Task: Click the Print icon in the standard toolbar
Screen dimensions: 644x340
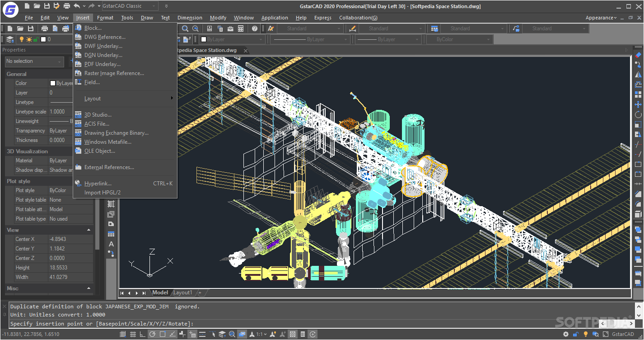Action: click(x=45, y=28)
